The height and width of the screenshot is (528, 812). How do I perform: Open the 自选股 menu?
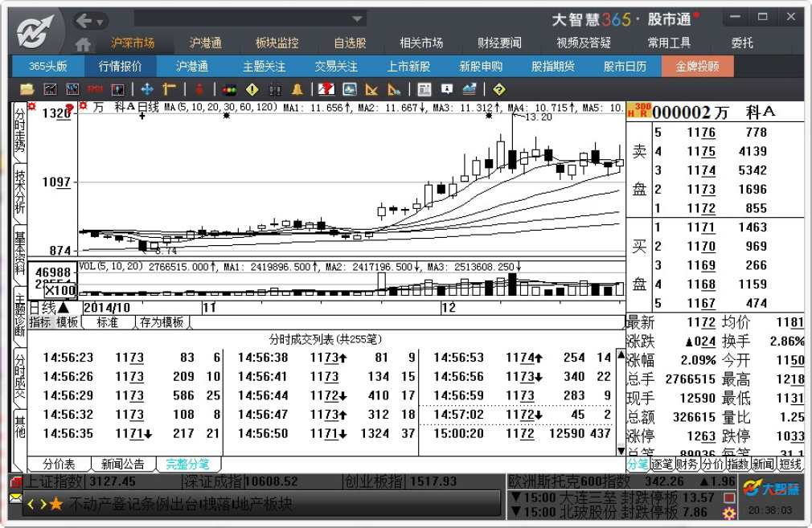(x=350, y=43)
